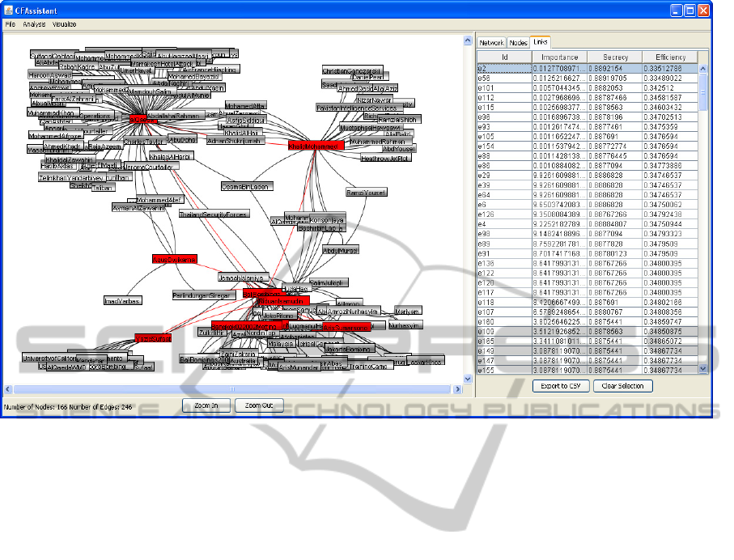Switch to the Nodes tab
Screen dimensions: 734x560
coord(519,42)
